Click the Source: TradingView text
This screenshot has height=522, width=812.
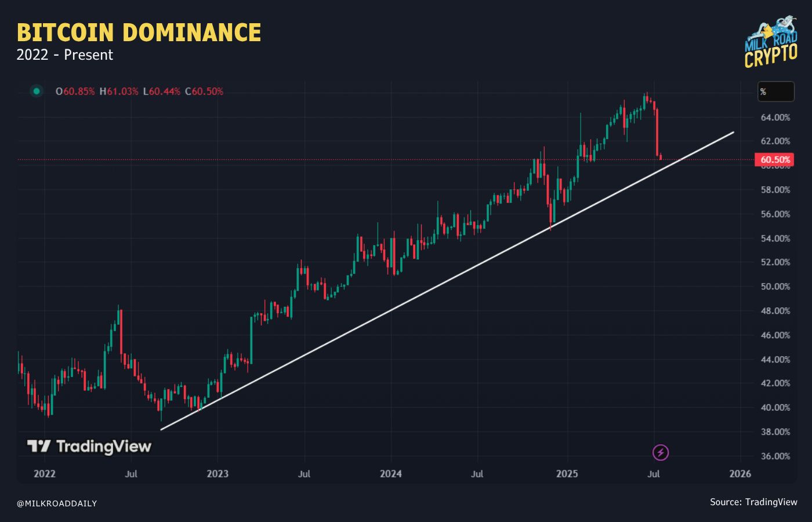(x=753, y=502)
